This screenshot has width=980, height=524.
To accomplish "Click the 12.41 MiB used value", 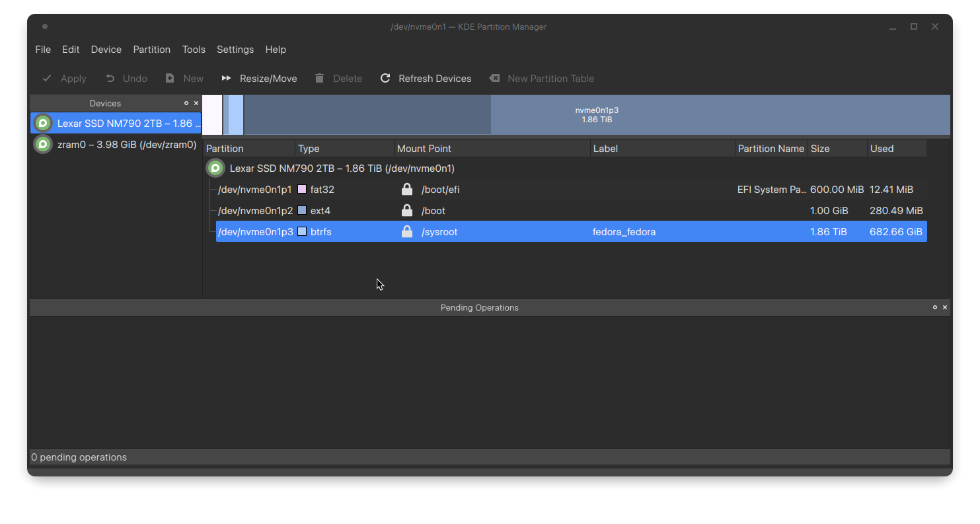I will pos(891,190).
